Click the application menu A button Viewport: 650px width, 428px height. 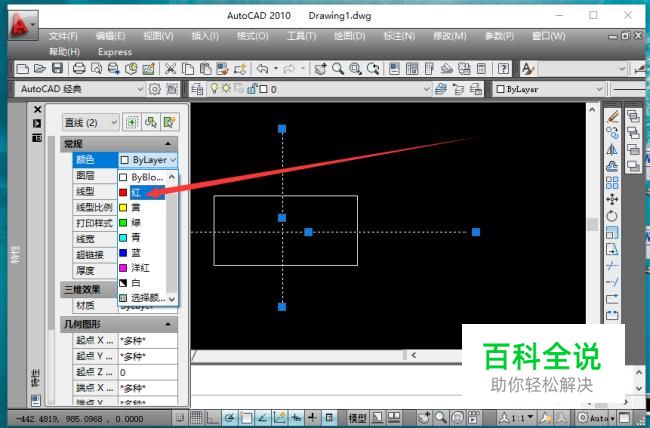click(x=23, y=25)
